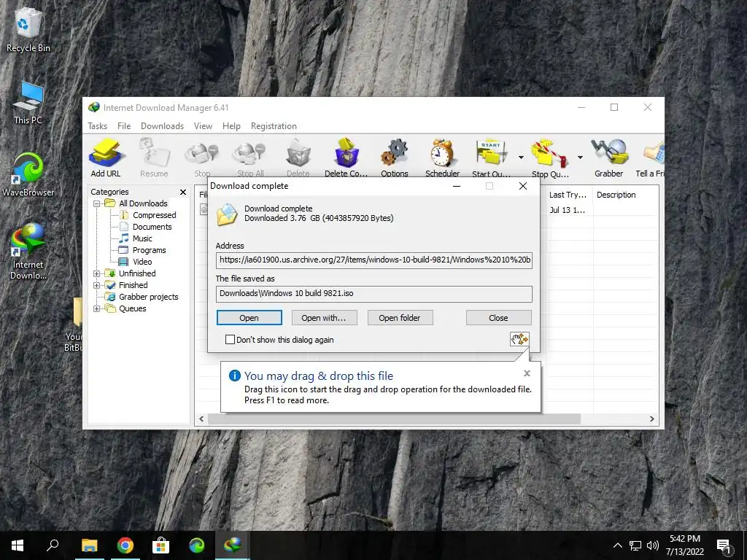The width and height of the screenshot is (747, 560).
Task: Click the Close button in dialog
Action: 498,318
